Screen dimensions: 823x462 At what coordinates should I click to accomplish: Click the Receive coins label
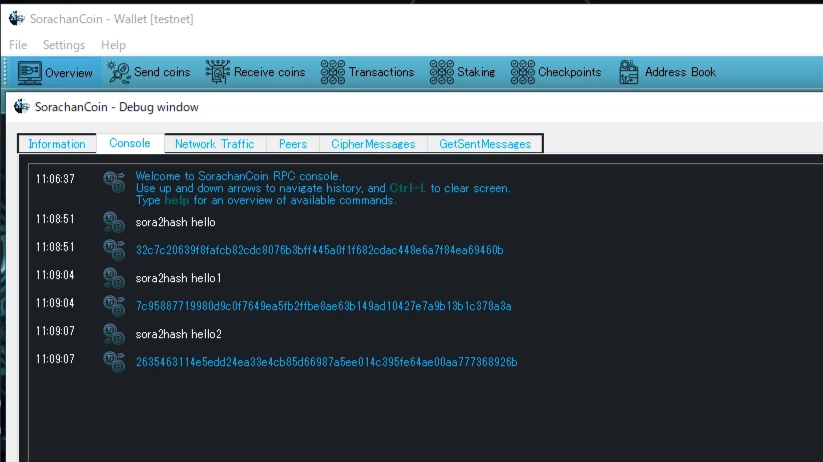(x=269, y=72)
